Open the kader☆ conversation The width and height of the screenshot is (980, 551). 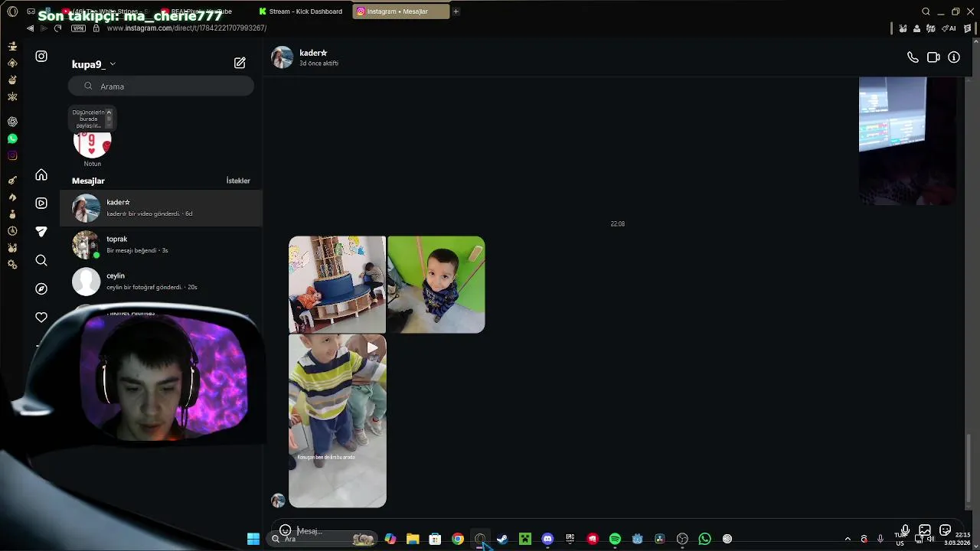tap(162, 208)
